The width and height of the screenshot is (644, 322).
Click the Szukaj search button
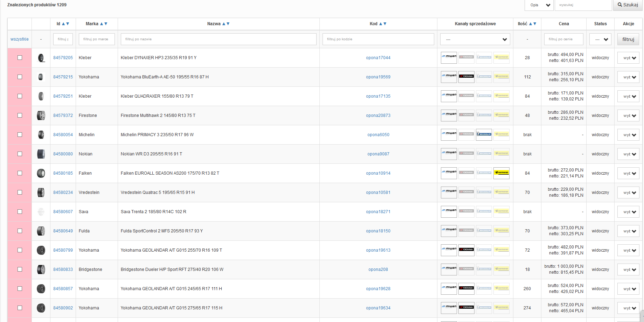628,5
